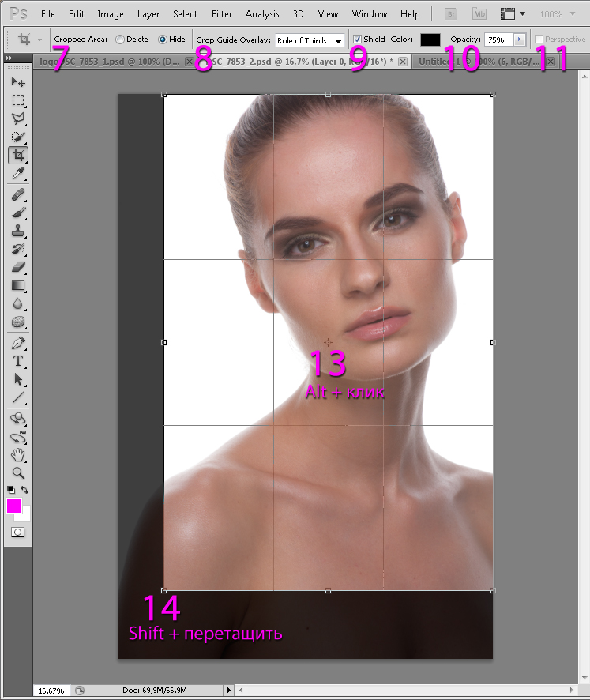The height and width of the screenshot is (700, 590).
Task: Select the Hand tool
Action: point(18,455)
